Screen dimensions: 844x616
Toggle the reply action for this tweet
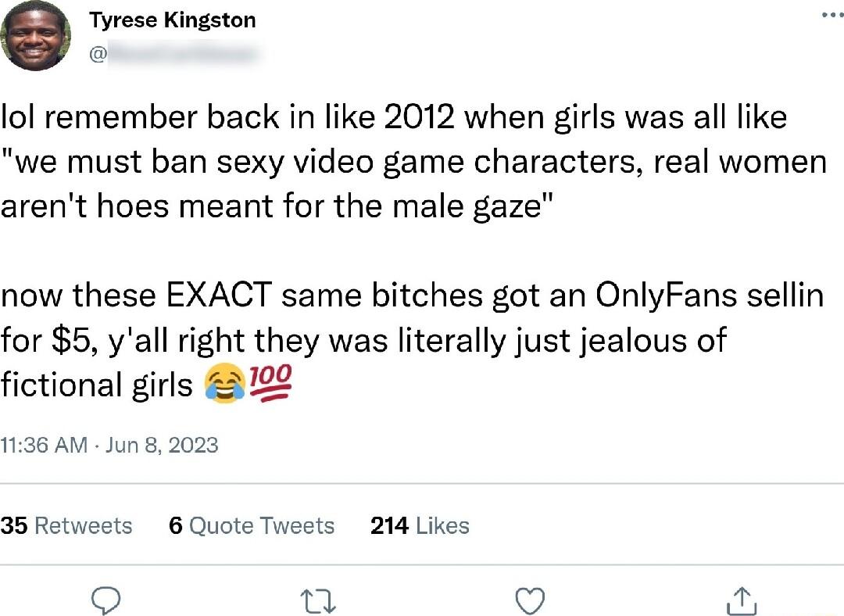point(105,600)
